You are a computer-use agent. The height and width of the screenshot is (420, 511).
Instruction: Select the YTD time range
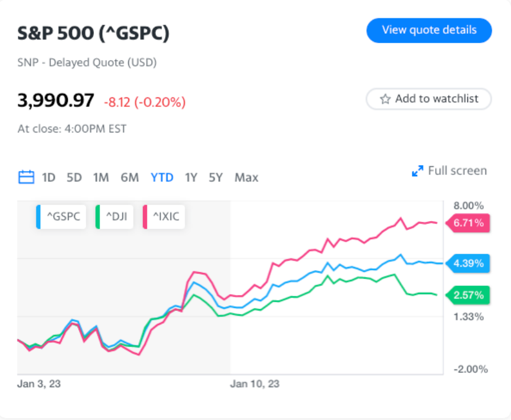tap(162, 177)
